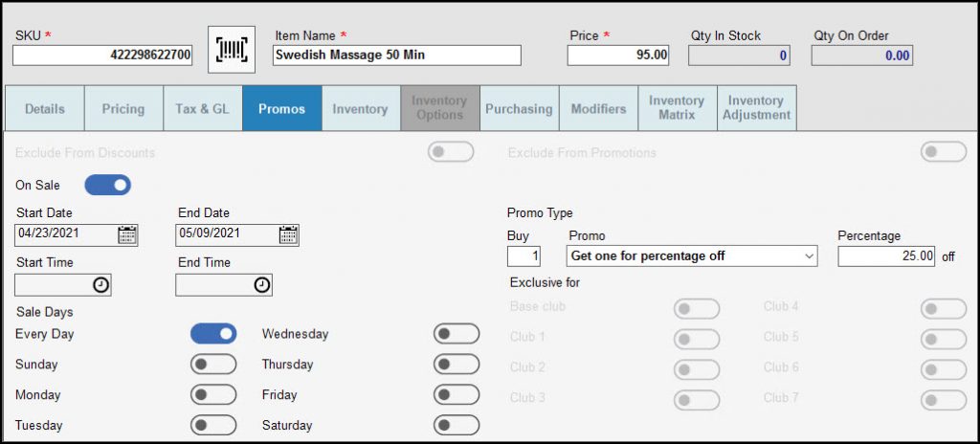Image resolution: width=980 pixels, height=444 pixels.
Task: Click the SKU input field
Action: tap(102, 55)
